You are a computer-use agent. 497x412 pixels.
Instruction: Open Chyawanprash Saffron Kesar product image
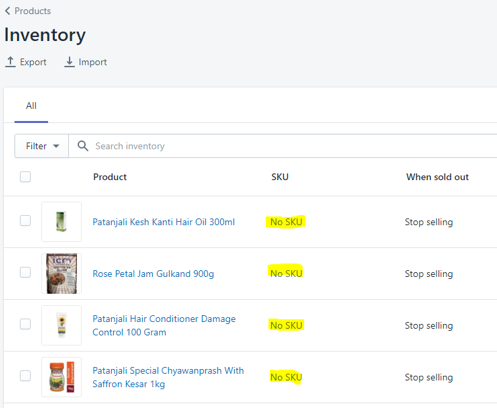tap(61, 377)
